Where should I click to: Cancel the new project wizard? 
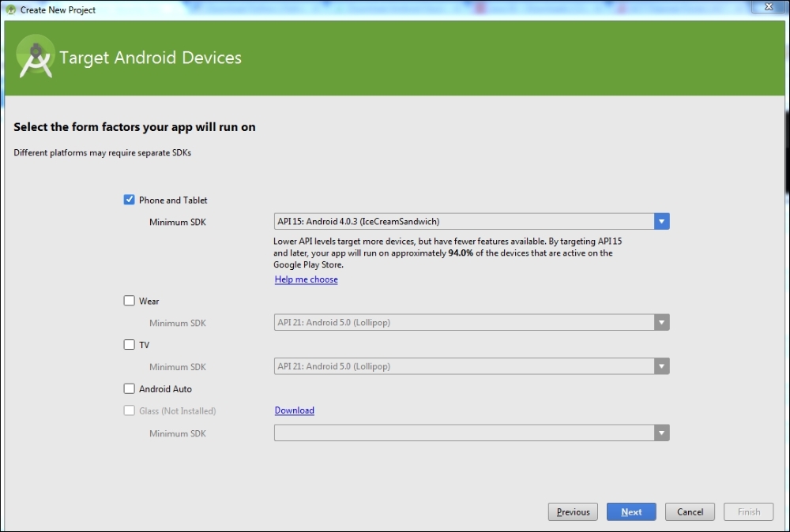point(689,511)
